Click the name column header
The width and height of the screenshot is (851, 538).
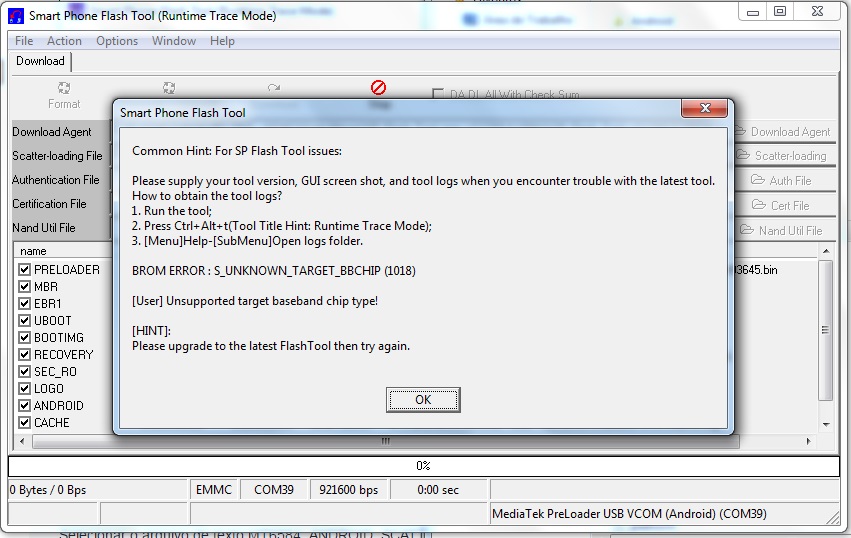62,251
